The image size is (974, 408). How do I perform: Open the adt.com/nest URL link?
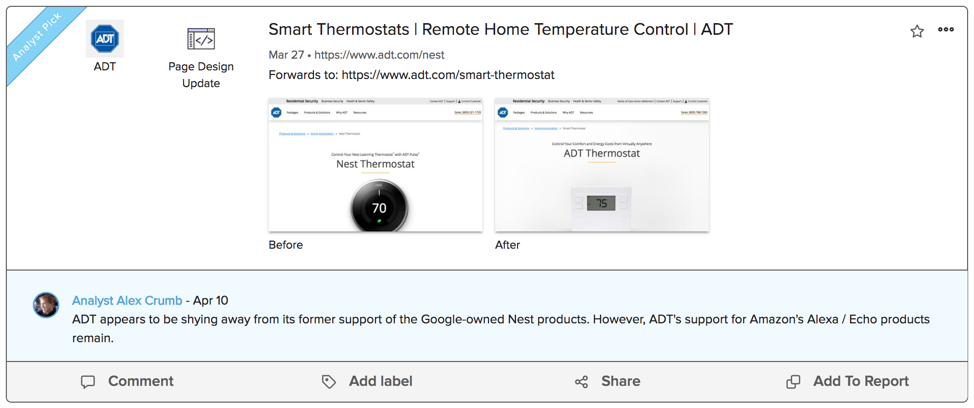pyautogui.click(x=379, y=55)
